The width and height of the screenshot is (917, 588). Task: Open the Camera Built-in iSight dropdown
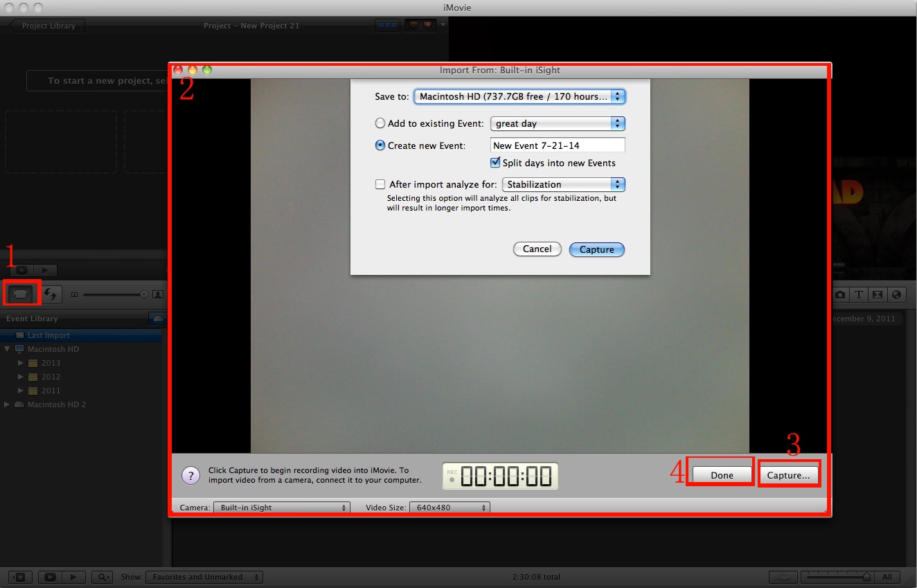(282, 508)
